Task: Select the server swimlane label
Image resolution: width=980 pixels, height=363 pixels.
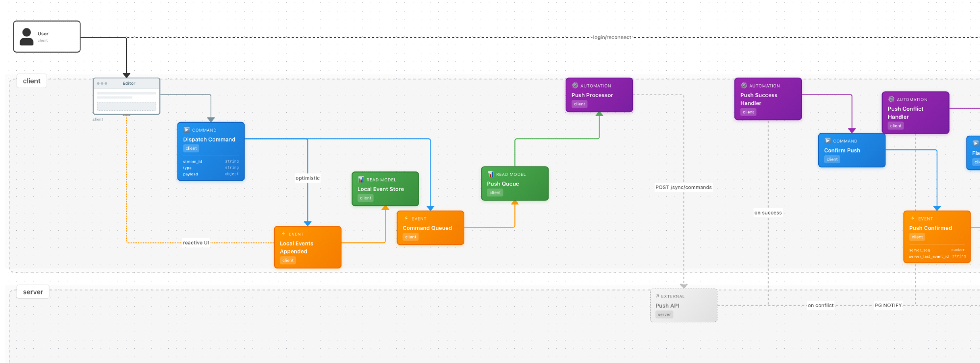Action: (x=33, y=292)
